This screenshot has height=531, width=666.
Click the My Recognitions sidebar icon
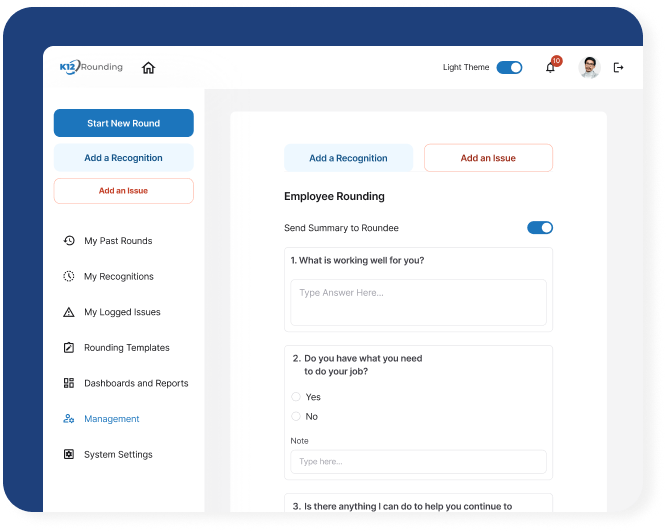point(69,276)
